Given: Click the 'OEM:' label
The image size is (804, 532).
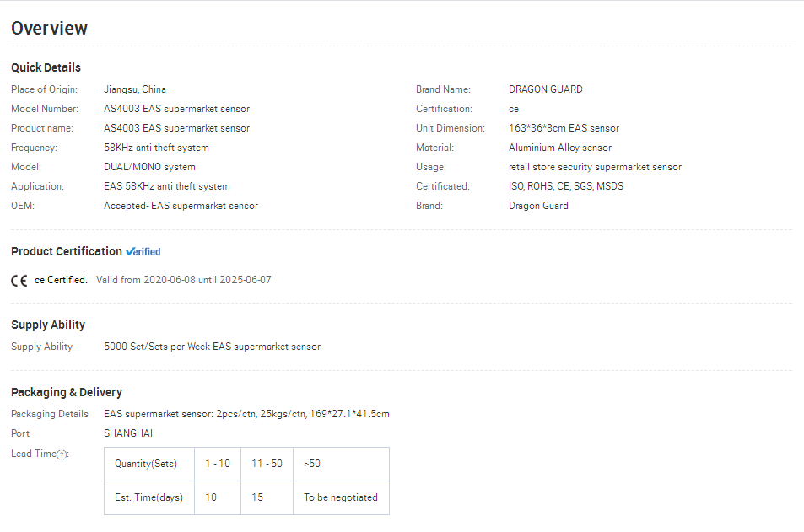Looking at the screenshot, I should (23, 206).
